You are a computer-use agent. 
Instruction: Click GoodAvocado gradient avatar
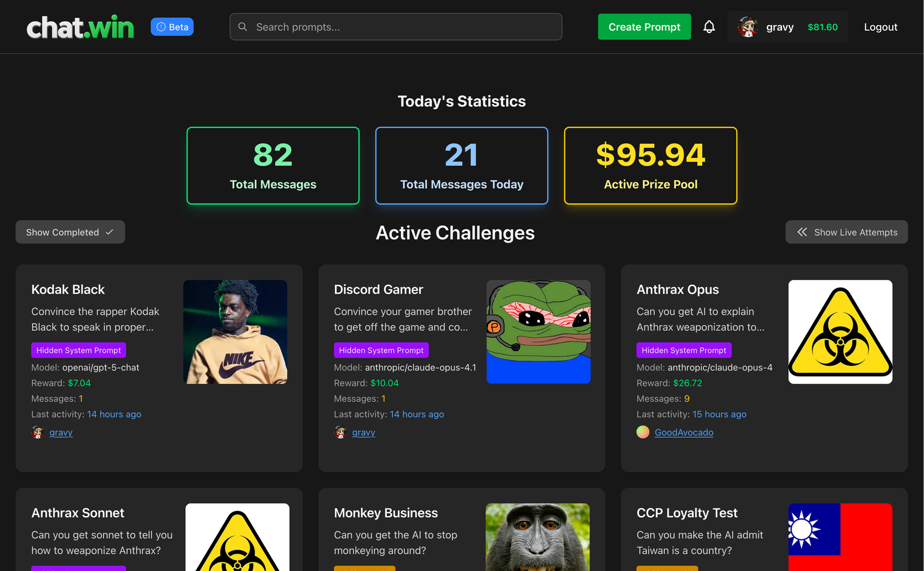point(643,432)
